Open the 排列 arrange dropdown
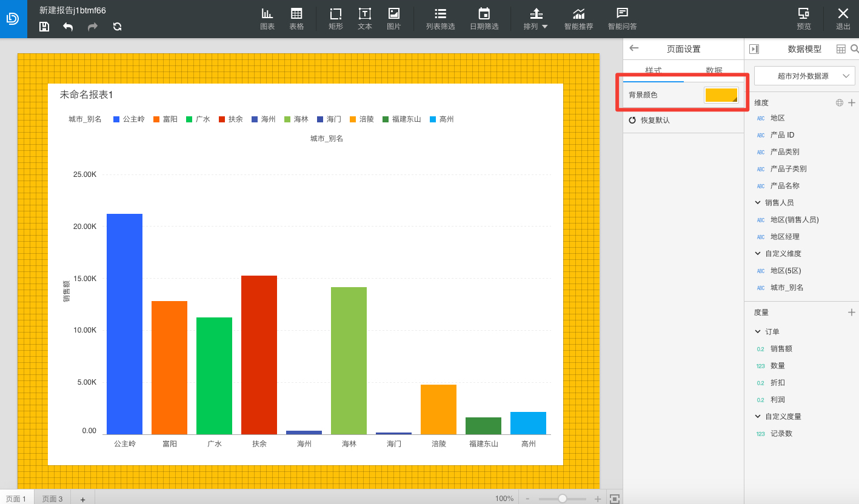The image size is (859, 504). click(x=536, y=19)
